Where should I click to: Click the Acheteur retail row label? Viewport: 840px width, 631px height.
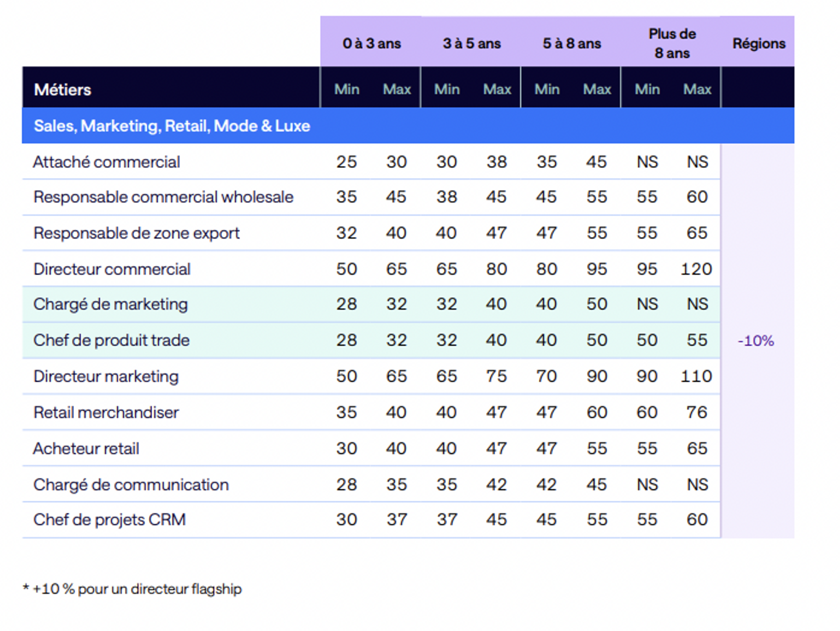(x=86, y=449)
